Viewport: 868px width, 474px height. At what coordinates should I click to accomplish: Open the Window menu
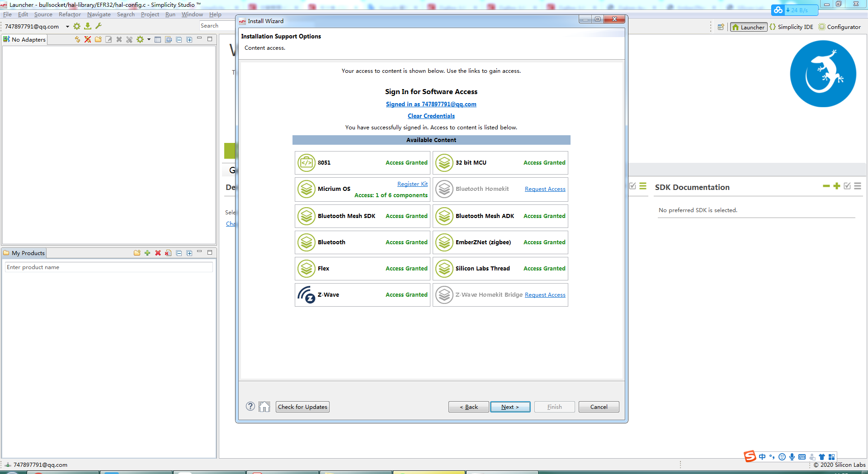point(192,14)
